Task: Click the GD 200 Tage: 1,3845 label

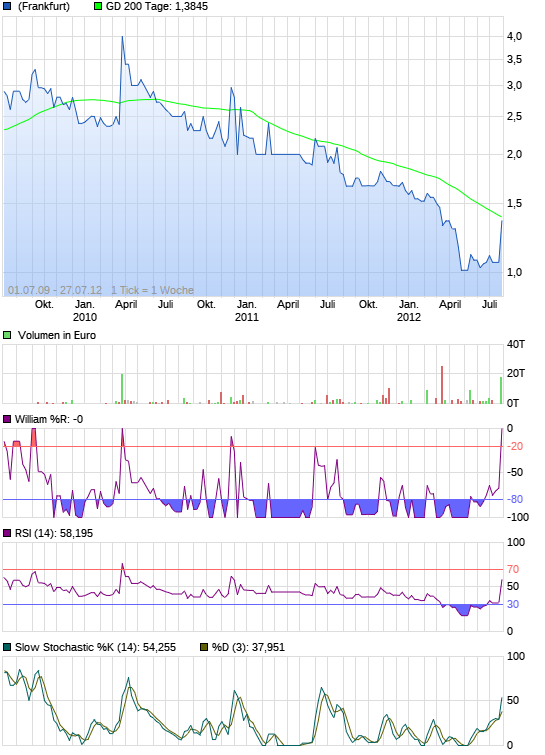Action: tap(157, 7)
